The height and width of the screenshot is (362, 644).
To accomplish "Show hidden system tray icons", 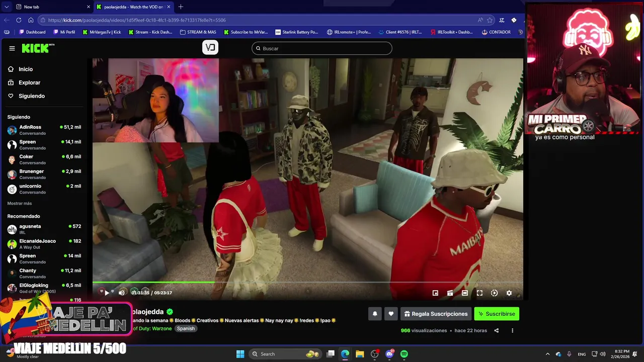I will point(547,354).
